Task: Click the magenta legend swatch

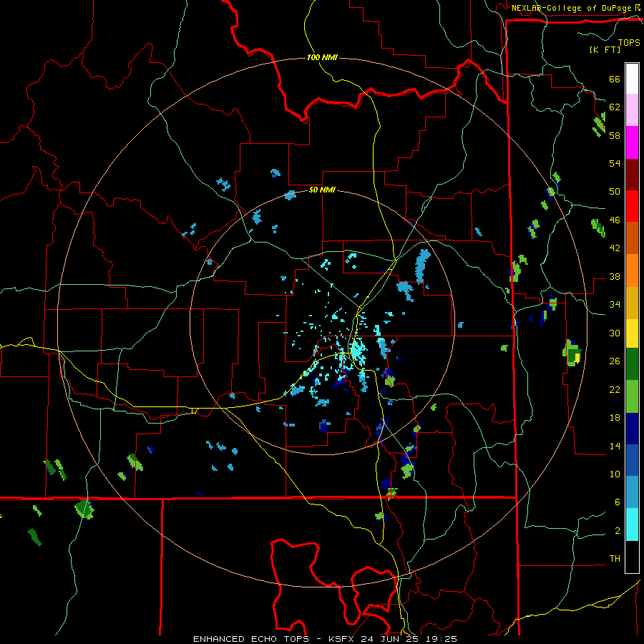Action: pyautogui.click(x=632, y=142)
